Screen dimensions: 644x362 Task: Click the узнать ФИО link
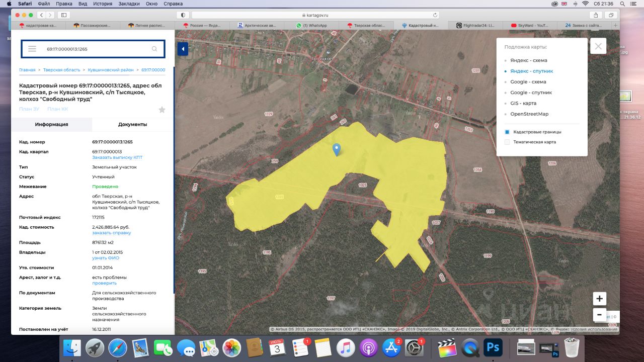(105, 258)
